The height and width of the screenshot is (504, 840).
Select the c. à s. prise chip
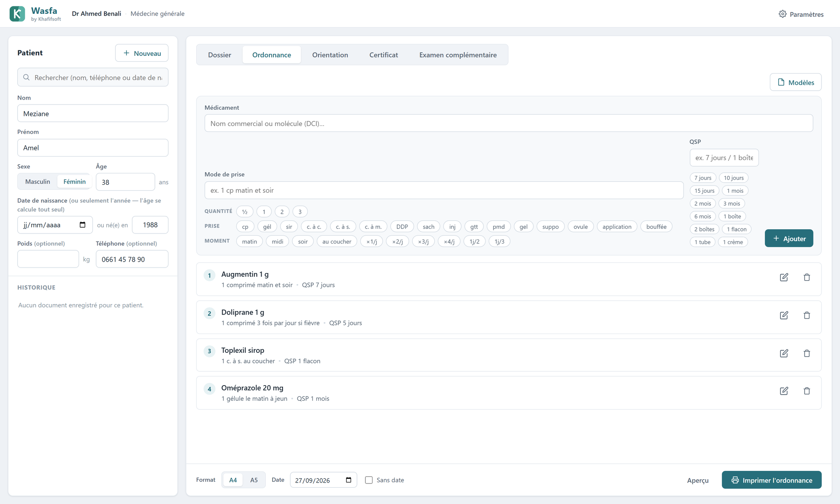(343, 227)
